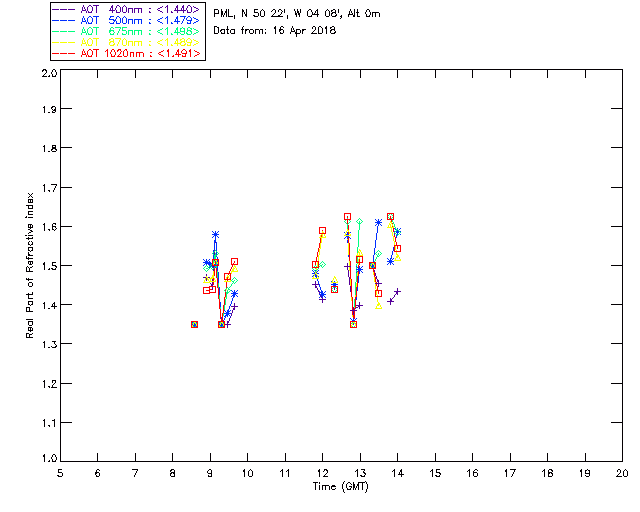
Task: Click the purple plus marker near 14 GMT
Action: [398, 292]
